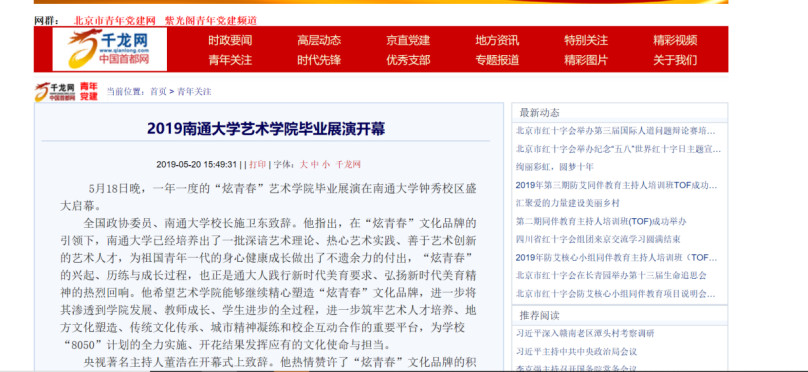Click the 打印 print link
The height and width of the screenshot is (372, 808).
tap(257, 164)
